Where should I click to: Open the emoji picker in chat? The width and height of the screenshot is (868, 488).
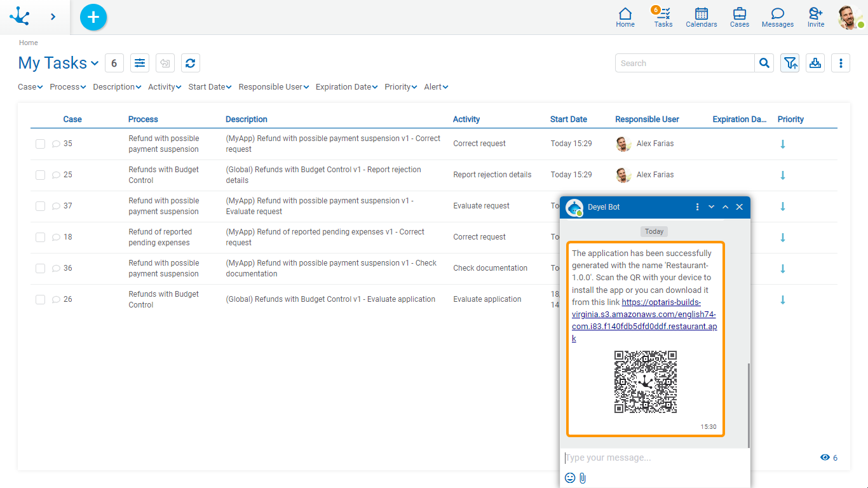[570, 478]
